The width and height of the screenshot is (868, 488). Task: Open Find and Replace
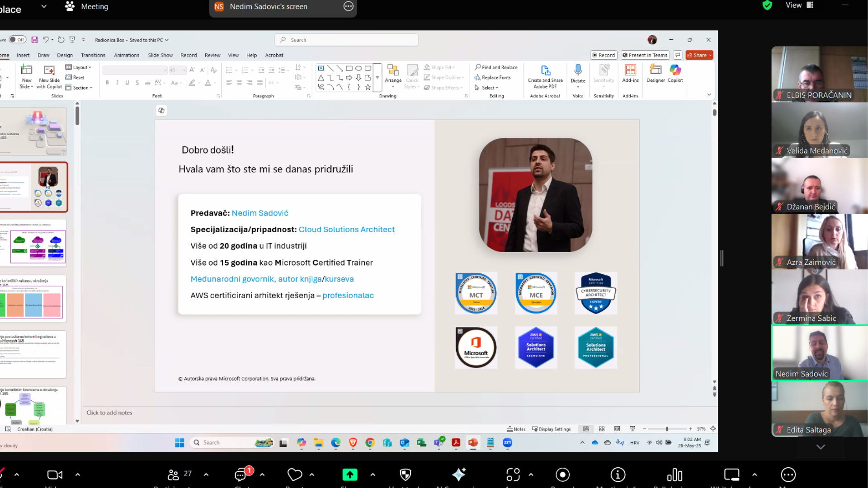tap(496, 67)
